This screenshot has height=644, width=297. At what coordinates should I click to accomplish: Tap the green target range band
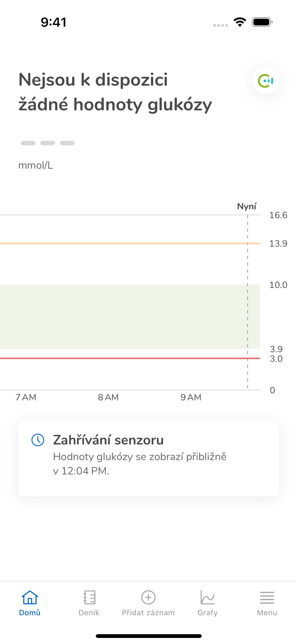[130, 317]
